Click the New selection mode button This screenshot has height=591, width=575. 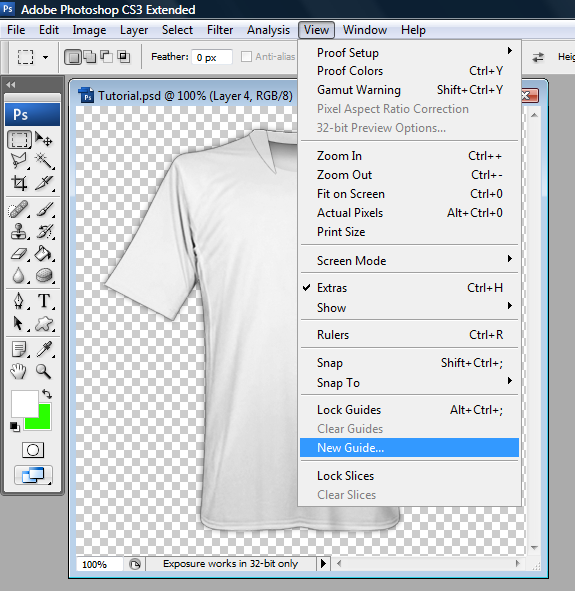[x=73, y=57]
